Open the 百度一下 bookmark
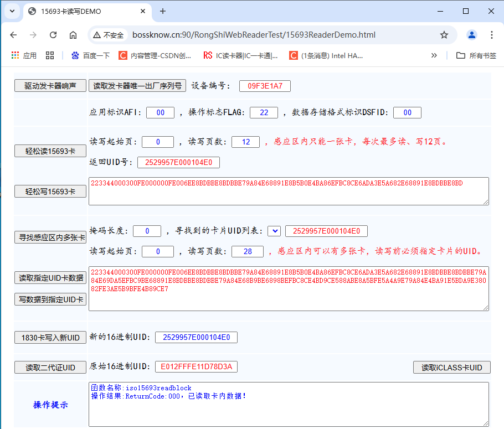 click(x=91, y=55)
